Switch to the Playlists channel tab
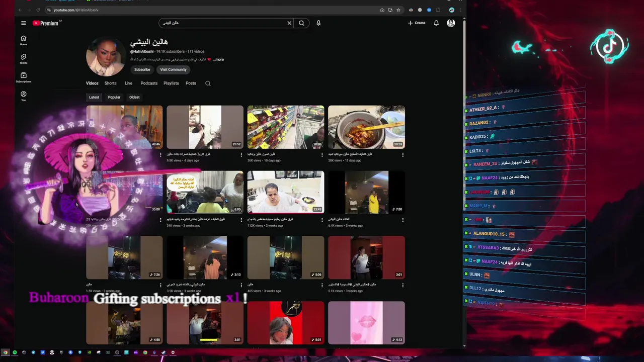This screenshot has height=362, width=644. click(x=171, y=83)
